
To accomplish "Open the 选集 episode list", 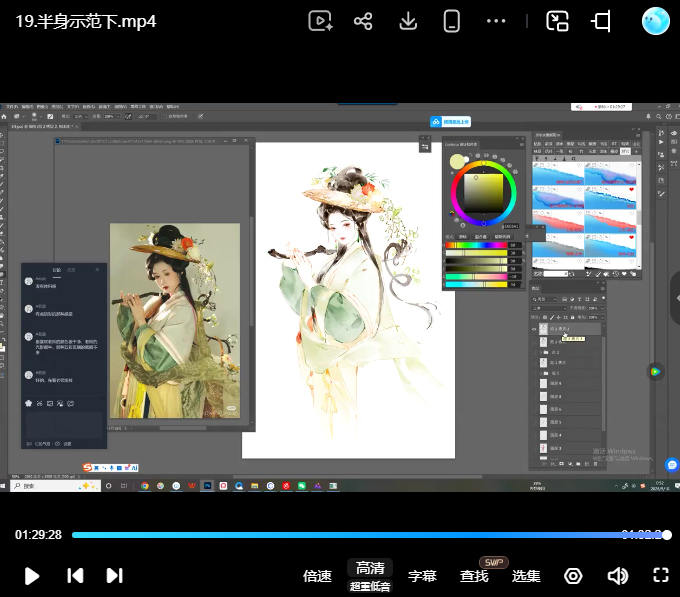I will click(526, 576).
